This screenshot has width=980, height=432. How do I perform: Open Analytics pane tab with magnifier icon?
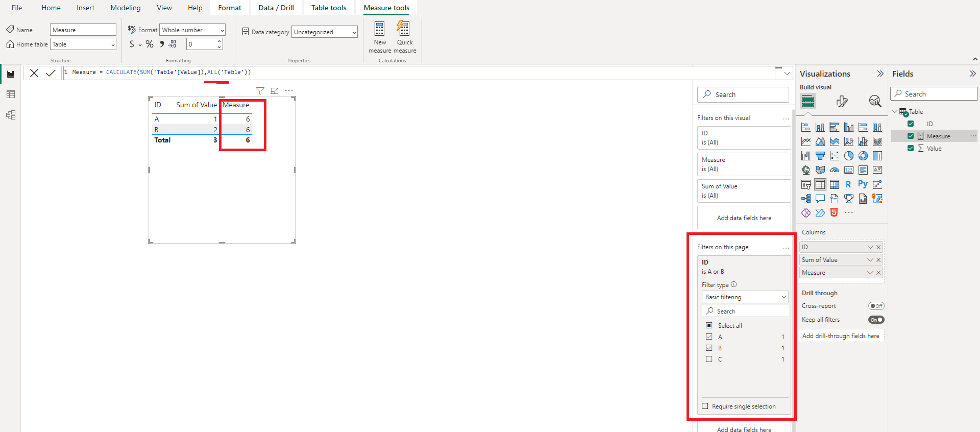875,101
